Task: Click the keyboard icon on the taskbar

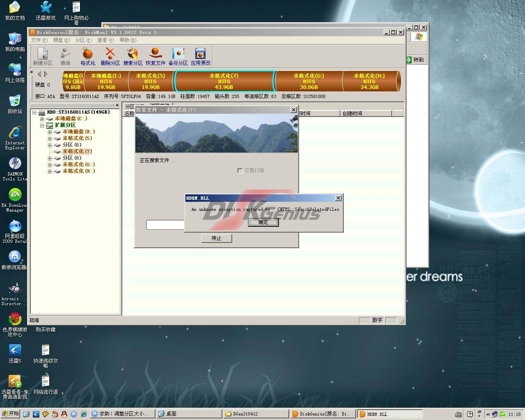Action: [459, 414]
